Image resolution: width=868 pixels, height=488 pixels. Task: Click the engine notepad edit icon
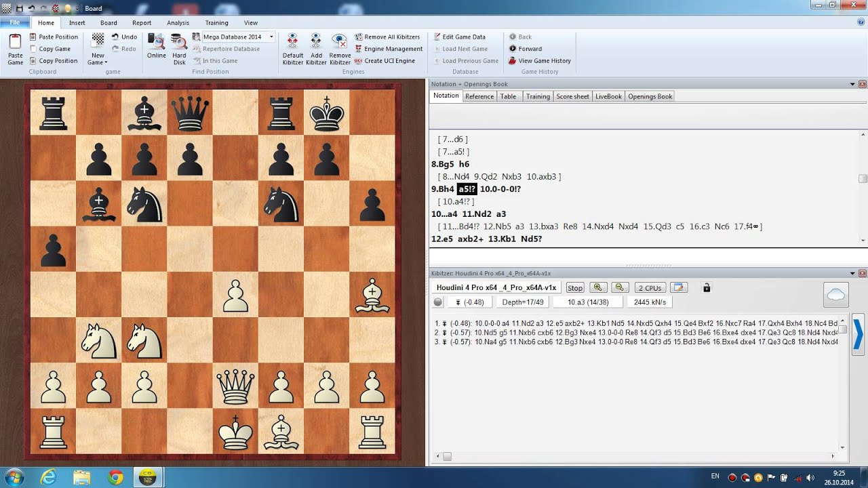(x=679, y=288)
